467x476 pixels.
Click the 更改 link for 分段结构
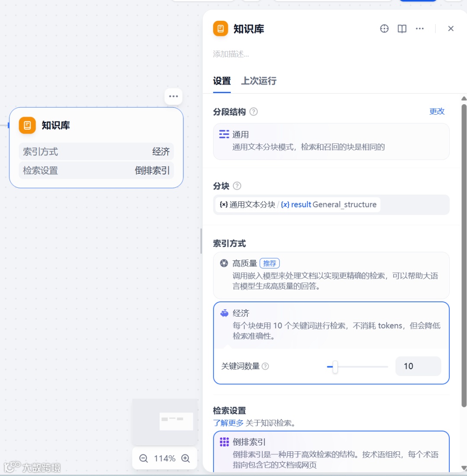(x=437, y=112)
